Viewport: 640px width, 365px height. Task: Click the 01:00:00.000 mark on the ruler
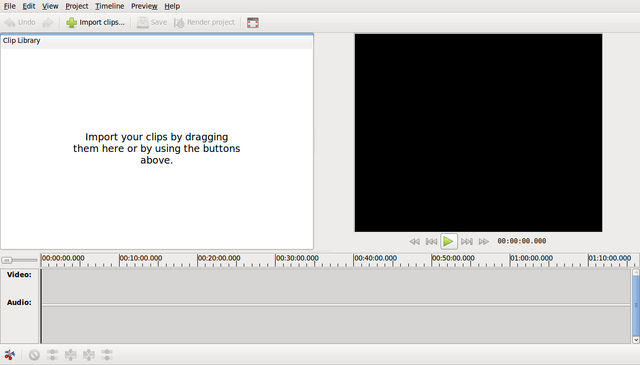tap(531, 258)
